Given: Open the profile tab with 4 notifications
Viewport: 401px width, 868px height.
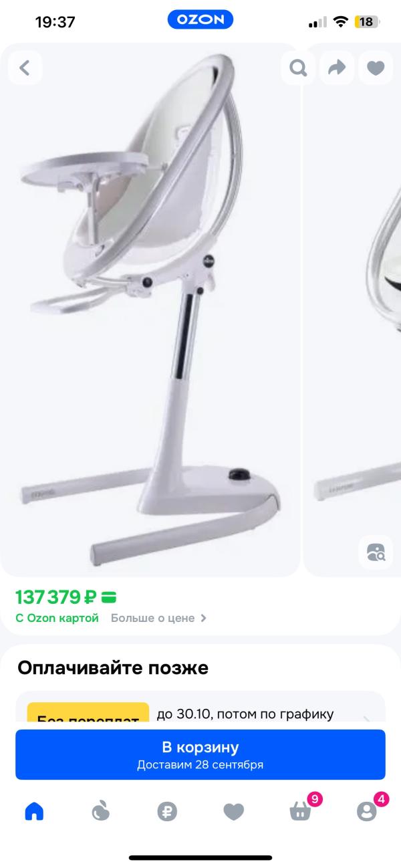Looking at the screenshot, I should point(367,810).
